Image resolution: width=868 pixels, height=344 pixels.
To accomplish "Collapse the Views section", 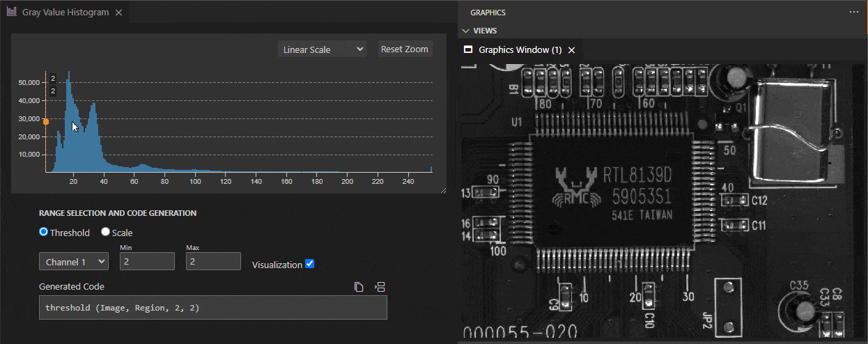I will pyautogui.click(x=466, y=31).
